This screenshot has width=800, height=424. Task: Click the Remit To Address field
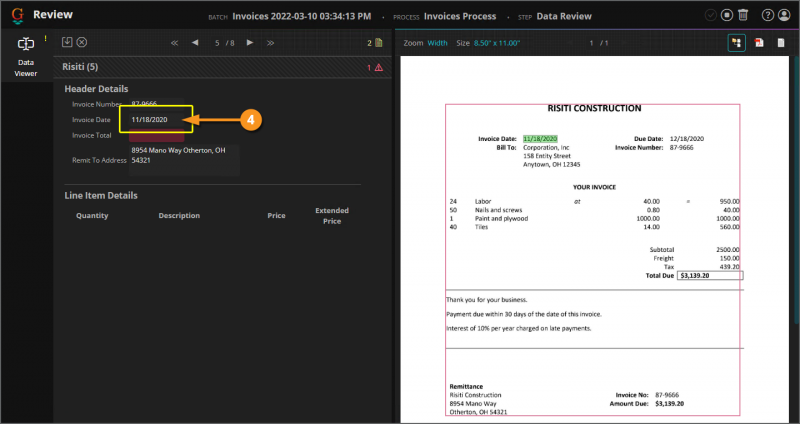(x=184, y=160)
